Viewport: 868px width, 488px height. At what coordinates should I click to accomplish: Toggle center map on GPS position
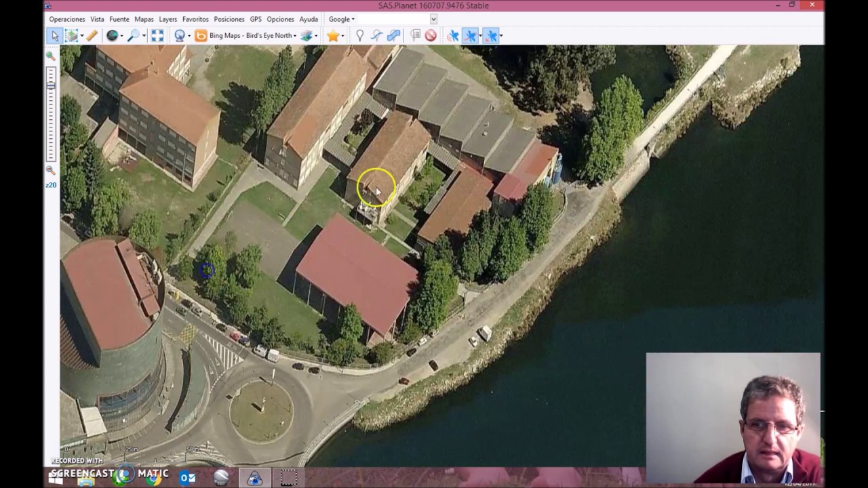pos(492,35)
